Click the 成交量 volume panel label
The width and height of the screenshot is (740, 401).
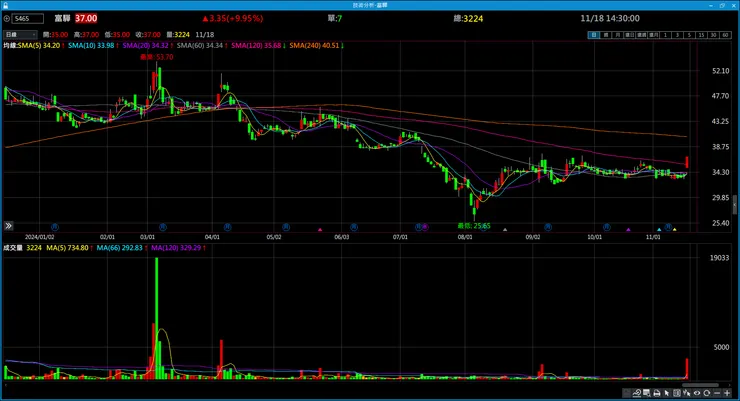click(x=13, y=248)
